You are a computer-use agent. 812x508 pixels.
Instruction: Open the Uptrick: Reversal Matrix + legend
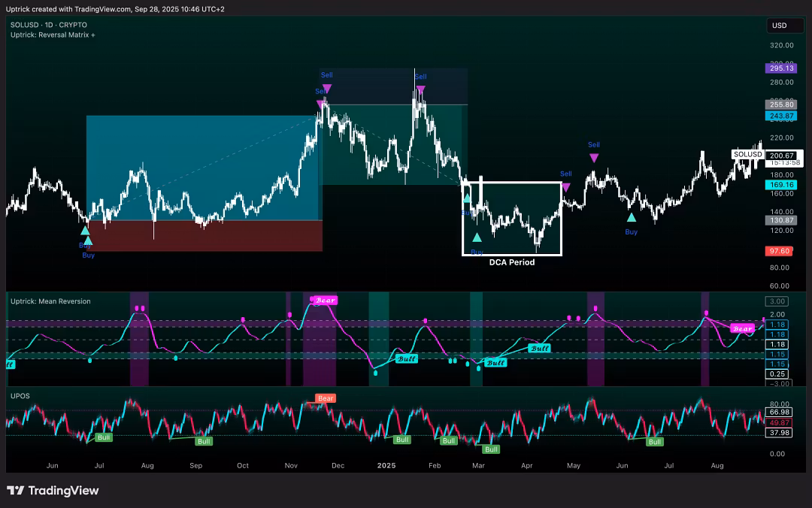point(53,35)
